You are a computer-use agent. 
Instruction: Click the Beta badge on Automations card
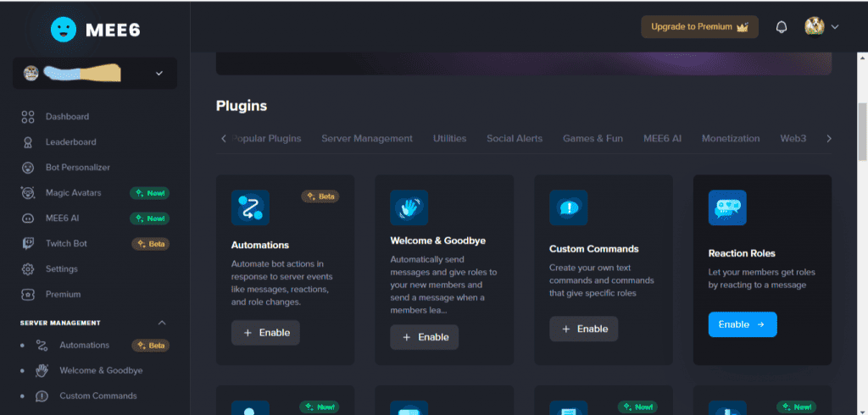[x=320, y=196]
